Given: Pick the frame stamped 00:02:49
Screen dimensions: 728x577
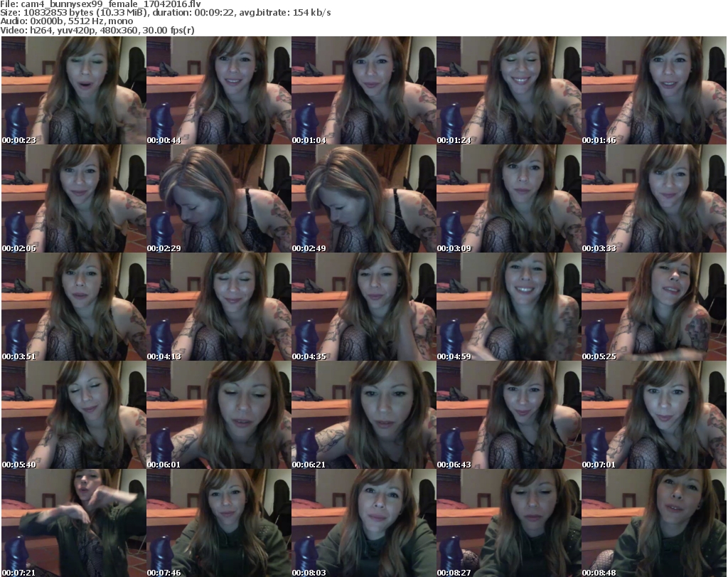Looking at the screenshot, I should pyautogui.click(x=363, y=198).
